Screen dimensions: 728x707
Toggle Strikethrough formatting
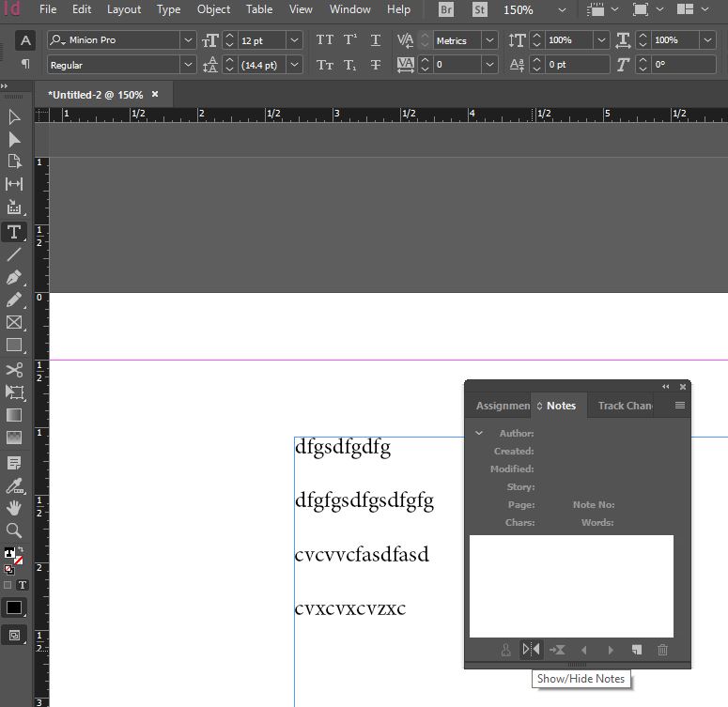tap(376, 65)
